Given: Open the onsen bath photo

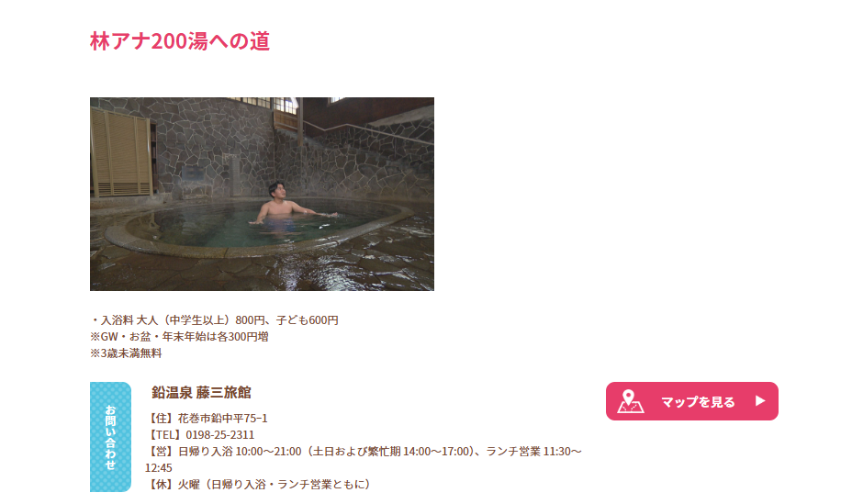Looking at the screenshot, I should (x=262, y=194).
